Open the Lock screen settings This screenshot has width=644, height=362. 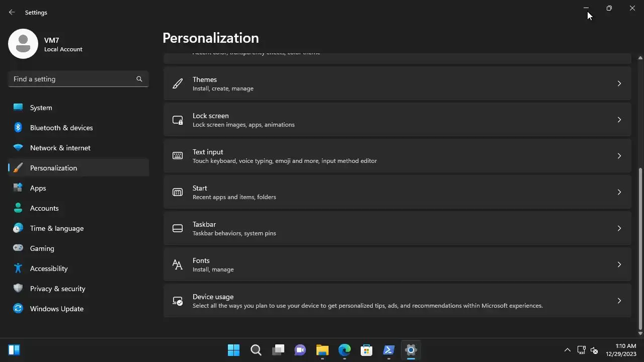[397, 120]
